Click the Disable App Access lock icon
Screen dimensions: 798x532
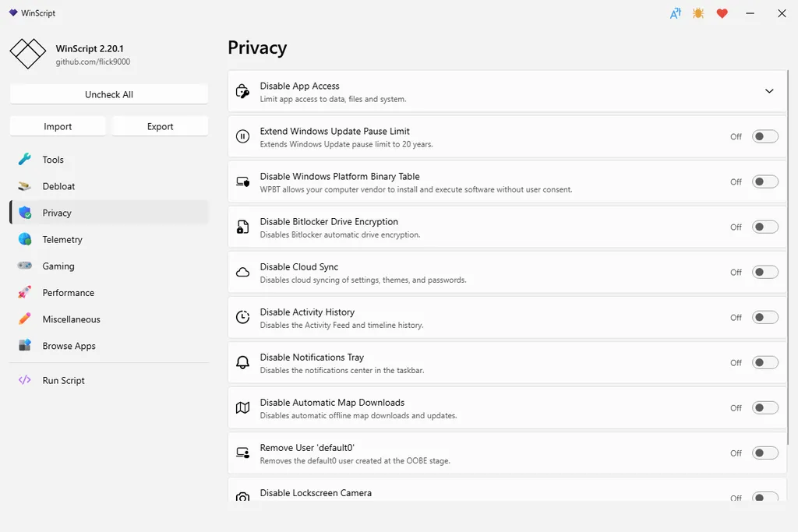tap(243, 92)
